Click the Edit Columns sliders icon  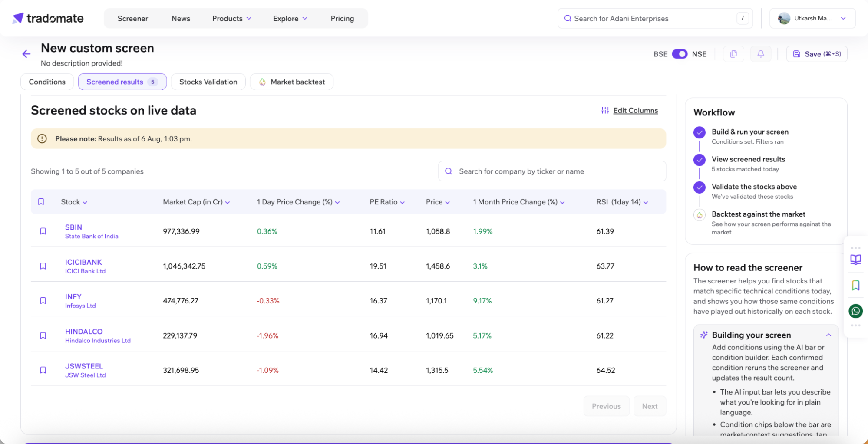[x=605, y=110]
